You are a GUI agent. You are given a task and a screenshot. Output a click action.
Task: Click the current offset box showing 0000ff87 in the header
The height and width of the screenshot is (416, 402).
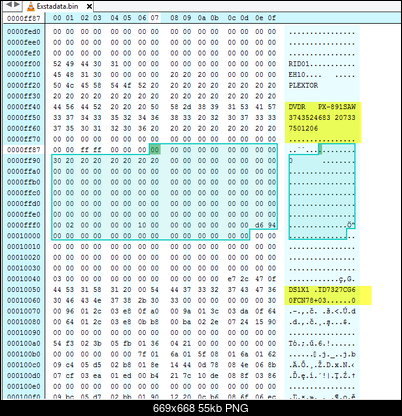coord(24,18)
